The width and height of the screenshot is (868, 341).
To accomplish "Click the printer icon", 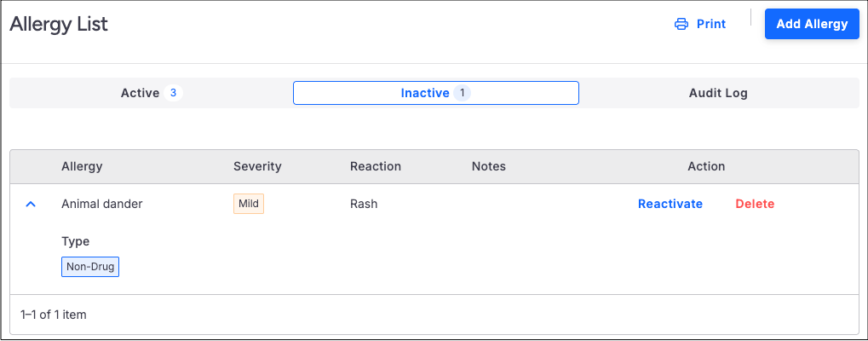I will (681, 24).
